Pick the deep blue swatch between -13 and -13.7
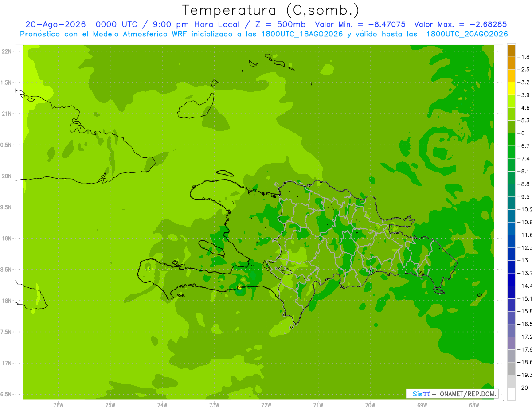 tap(511, 267)
